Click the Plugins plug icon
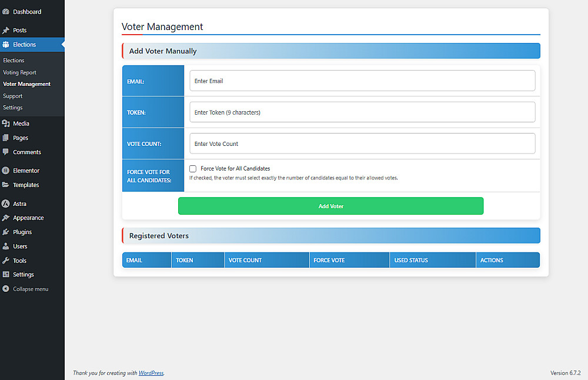588x380 pixels. (x=6, y=232)
